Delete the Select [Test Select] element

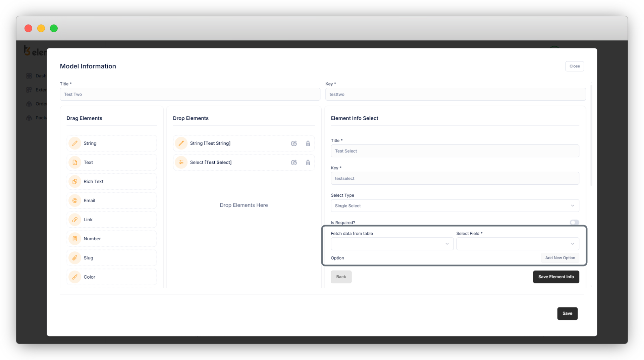tap(308, 163)
